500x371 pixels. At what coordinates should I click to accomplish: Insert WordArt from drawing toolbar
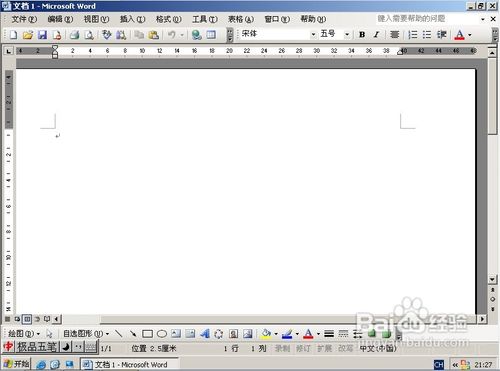click(205, 333)
